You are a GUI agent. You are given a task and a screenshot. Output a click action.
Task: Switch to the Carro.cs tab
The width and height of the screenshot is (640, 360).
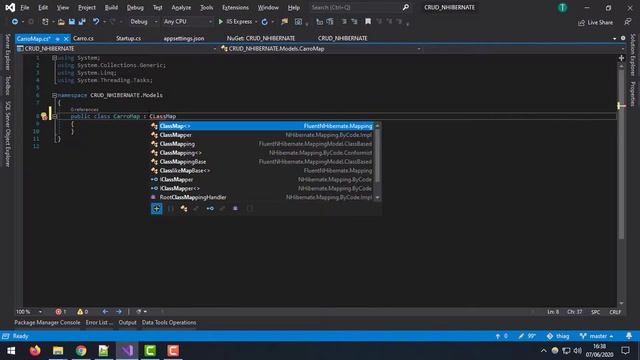[x=83, y=38]
